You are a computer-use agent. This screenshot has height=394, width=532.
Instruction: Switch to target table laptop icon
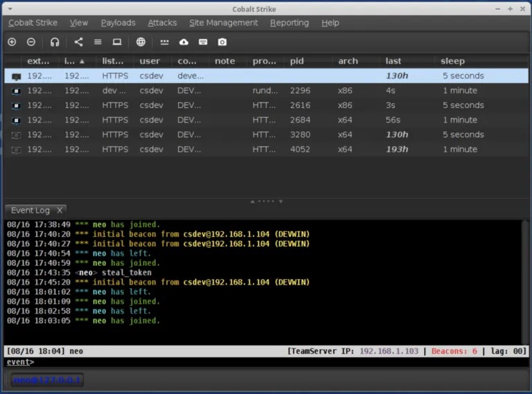click(117, 42)
